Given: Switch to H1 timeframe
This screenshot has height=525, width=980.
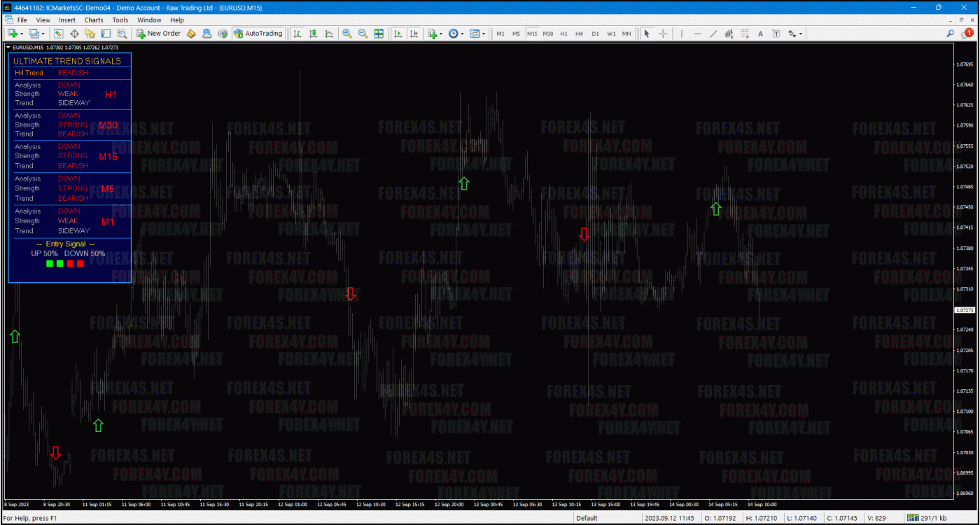Looking at the screenshot, I should tap(563, 34).
